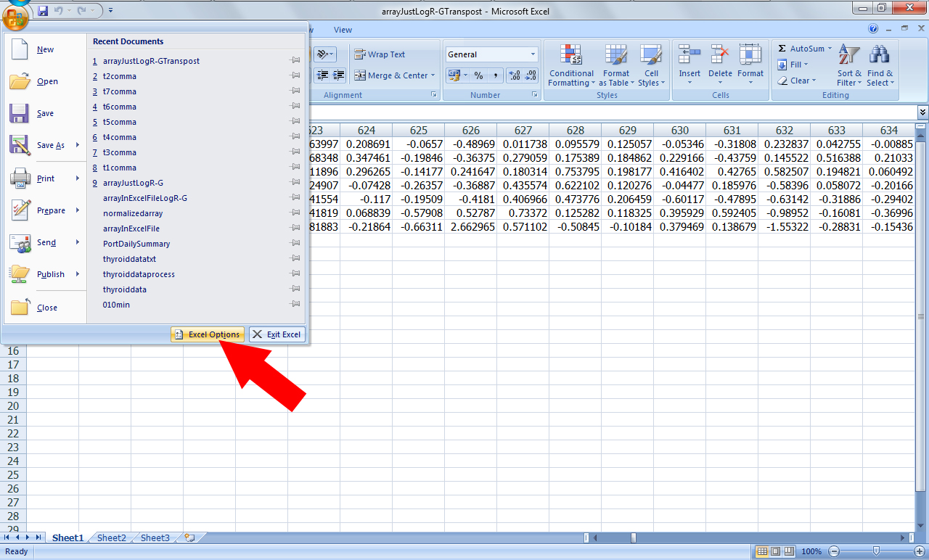Viewport: 929px width, 560px height.
Task: Apply Percent Style formatting
Action: point(478,75)
